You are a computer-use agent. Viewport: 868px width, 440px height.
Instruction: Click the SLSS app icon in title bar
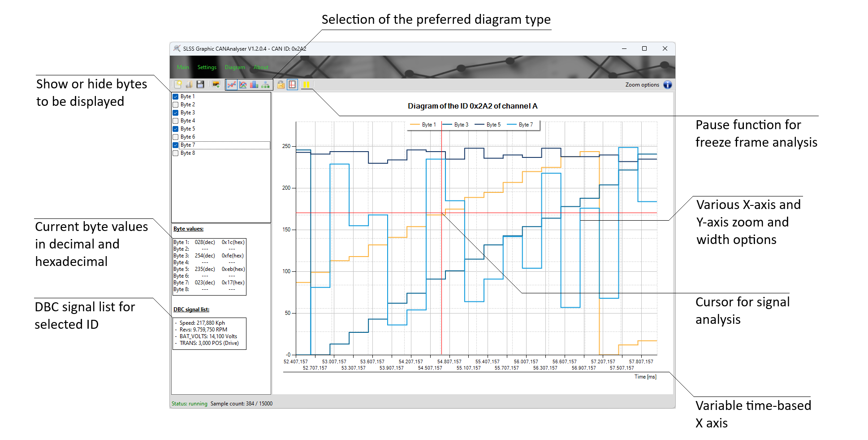click(x=177, y=48)
